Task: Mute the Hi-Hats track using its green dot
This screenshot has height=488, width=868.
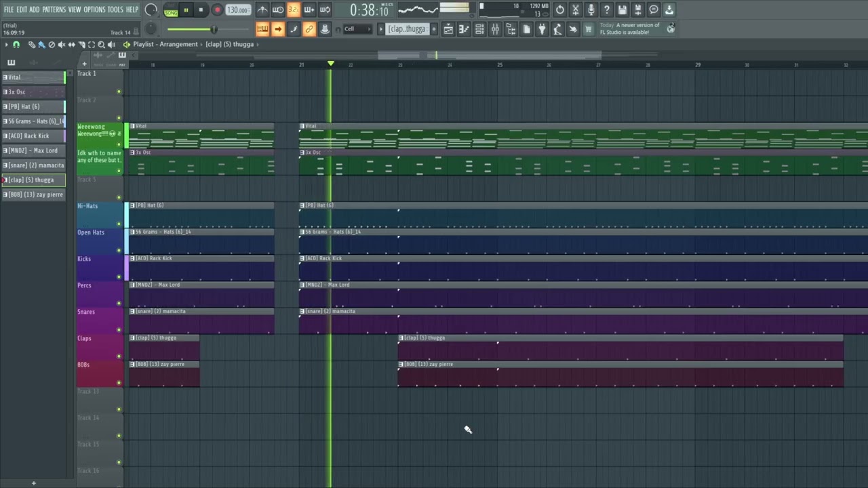Action: tap(119, 224)
